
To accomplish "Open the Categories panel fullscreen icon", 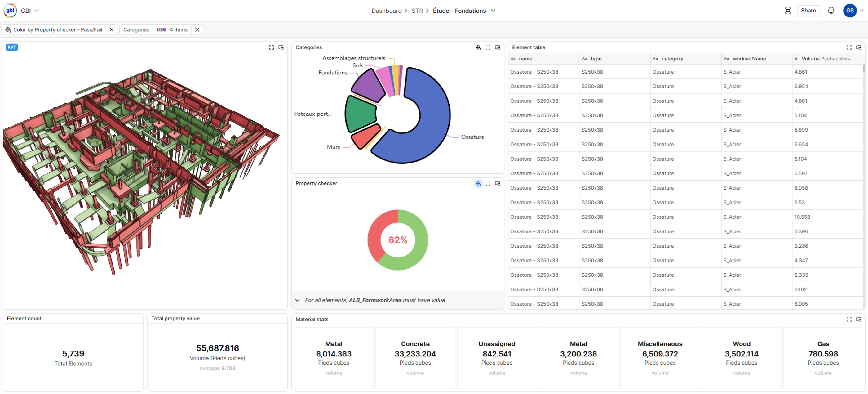I will [x=488, y=47].
